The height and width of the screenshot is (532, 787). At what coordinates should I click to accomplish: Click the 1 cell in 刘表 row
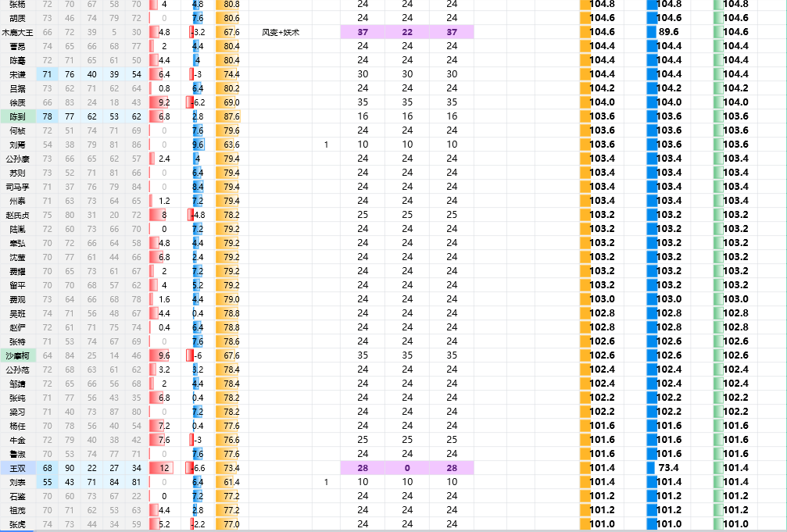coord(326,482)
